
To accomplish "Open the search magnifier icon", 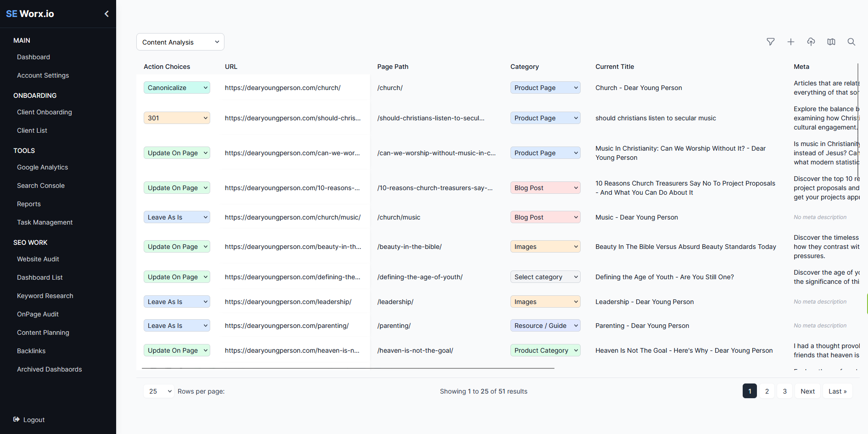I will pyautogui.click(x=851, y=42).
